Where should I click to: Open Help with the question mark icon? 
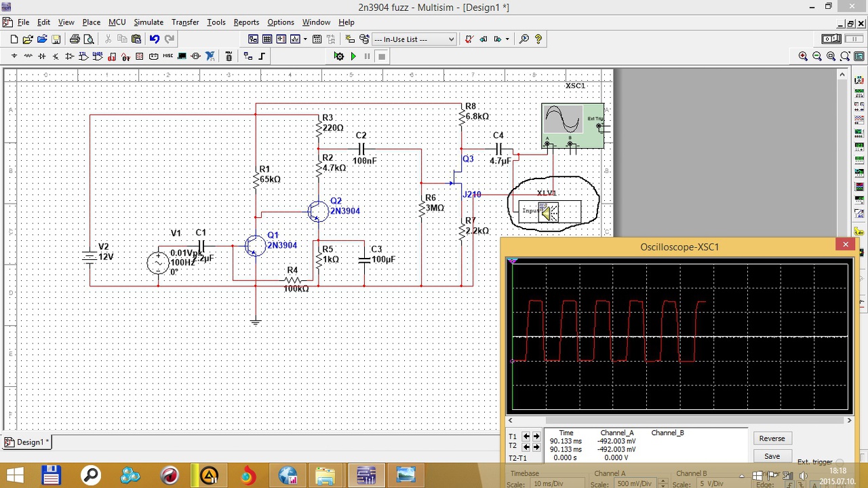coord(538,39)
